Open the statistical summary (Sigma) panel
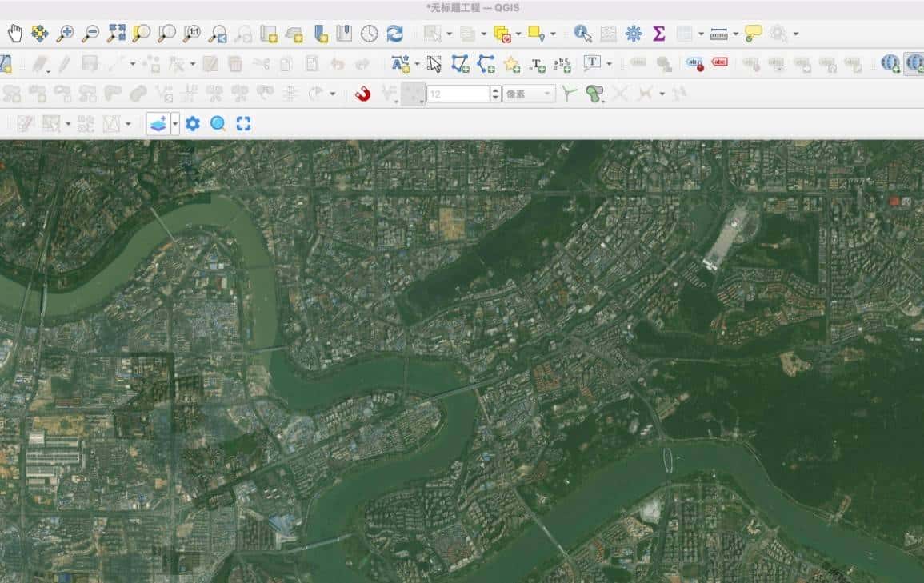 pos(658,34)
